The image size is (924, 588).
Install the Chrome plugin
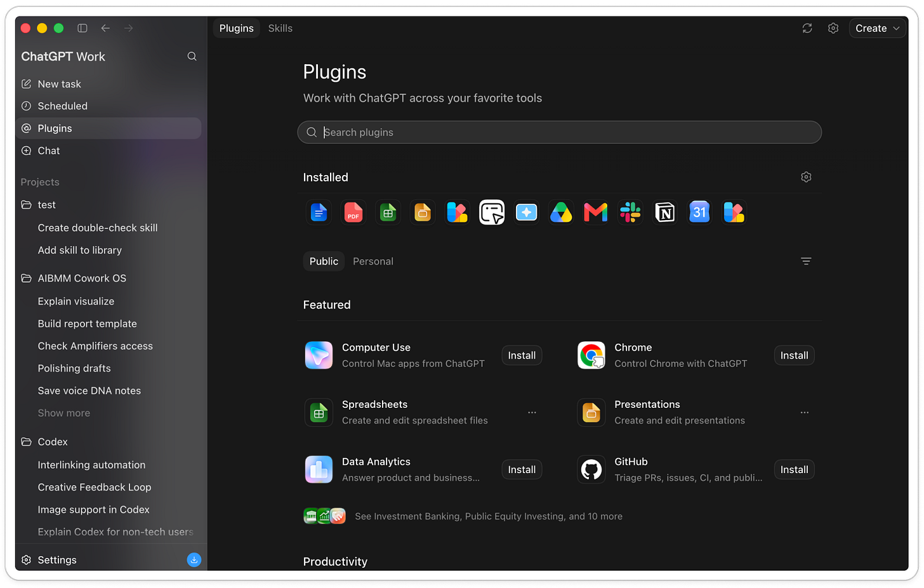(795, 355)
